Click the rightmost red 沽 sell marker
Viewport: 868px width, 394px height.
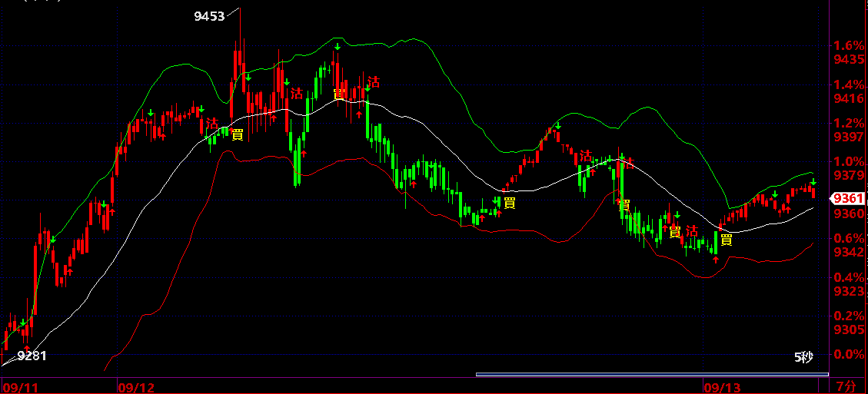(692, 230)
